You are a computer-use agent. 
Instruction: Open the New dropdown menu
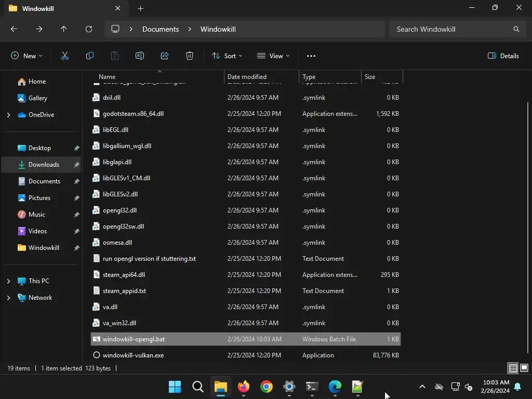point(27,56)
